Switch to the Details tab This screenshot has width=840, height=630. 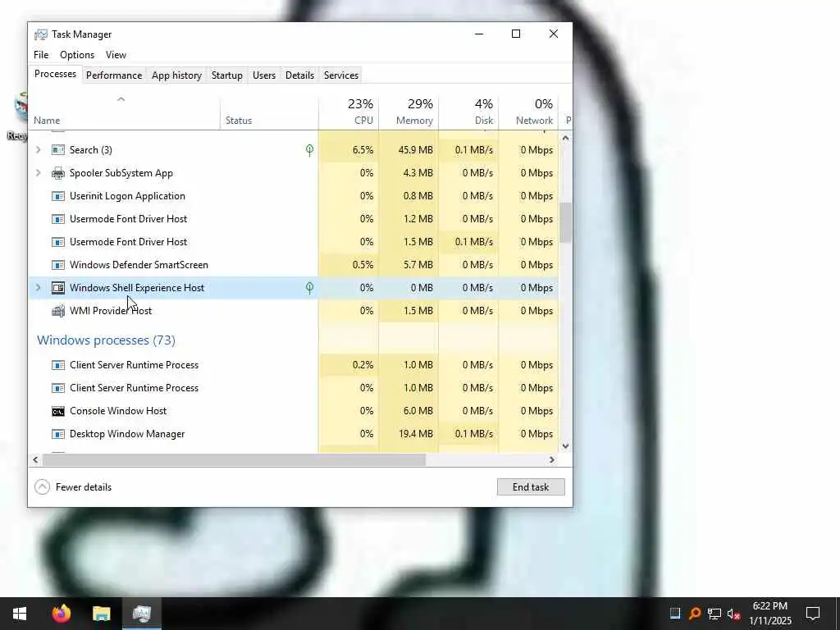(299, 75)
